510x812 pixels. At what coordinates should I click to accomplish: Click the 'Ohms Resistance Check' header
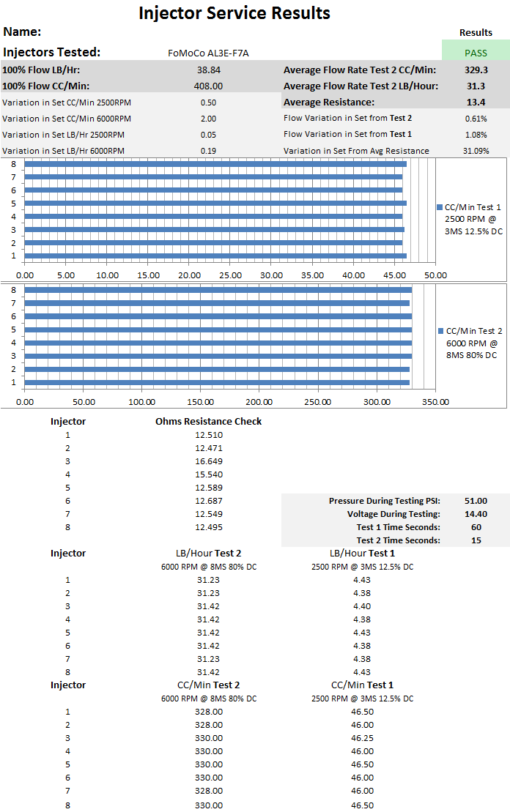208,422
